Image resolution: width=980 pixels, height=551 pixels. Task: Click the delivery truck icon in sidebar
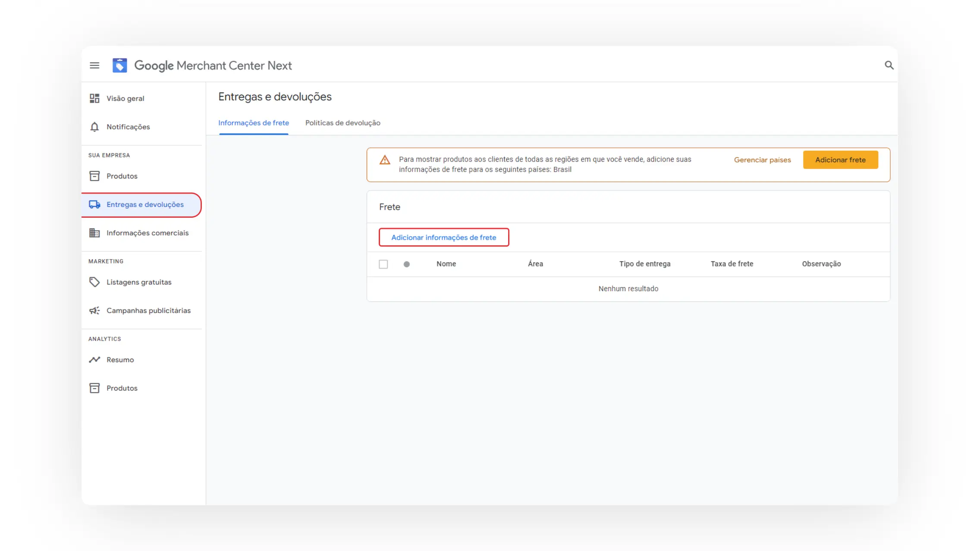(x=94, y=204)
